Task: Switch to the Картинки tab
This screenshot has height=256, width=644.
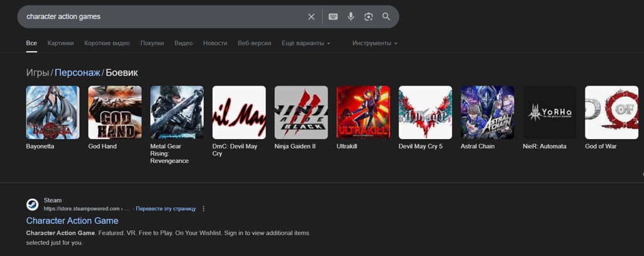Action: pos(60,43)
